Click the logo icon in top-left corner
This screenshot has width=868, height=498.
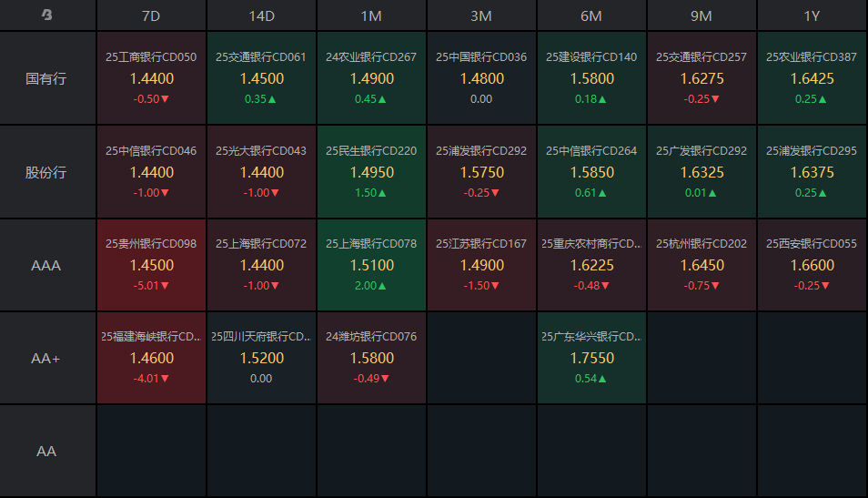click(x=47, y=15)
